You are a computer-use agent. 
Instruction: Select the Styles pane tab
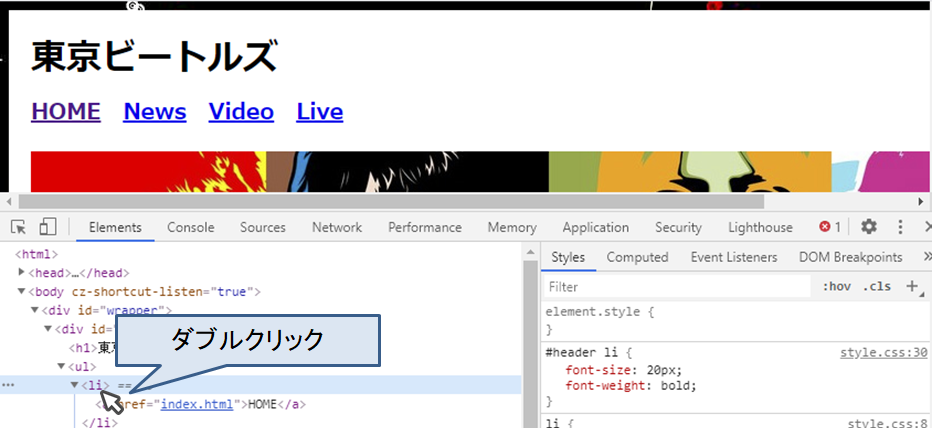(x=568, y=257)
